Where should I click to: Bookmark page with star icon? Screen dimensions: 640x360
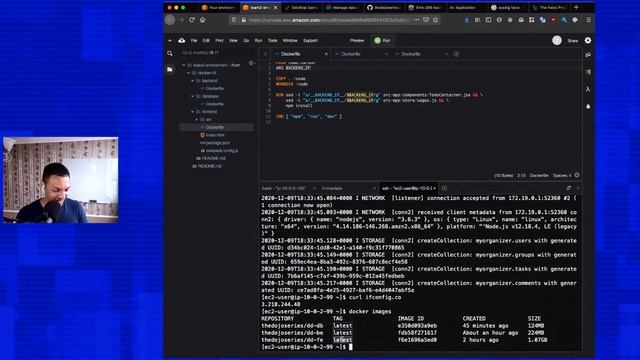[436, 20]
